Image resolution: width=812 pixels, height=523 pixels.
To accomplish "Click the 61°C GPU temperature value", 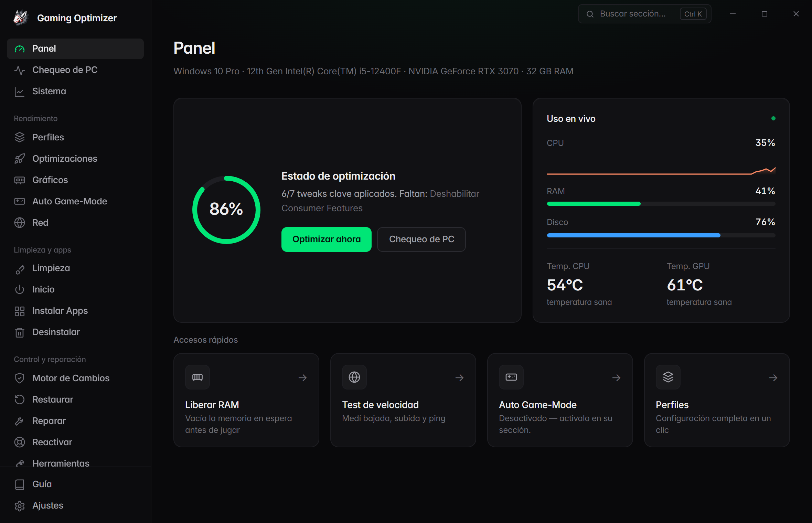I will pos(685,285).
